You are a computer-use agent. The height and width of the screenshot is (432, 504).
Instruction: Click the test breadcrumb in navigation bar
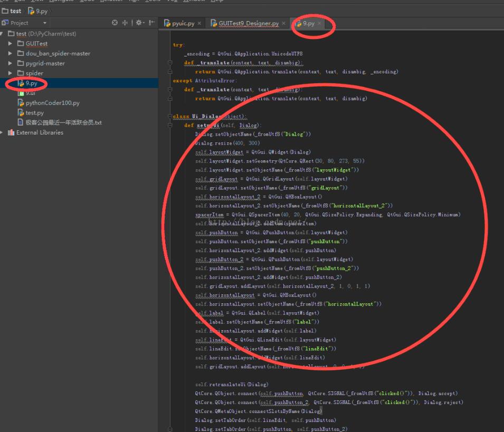tap(15, 11)
